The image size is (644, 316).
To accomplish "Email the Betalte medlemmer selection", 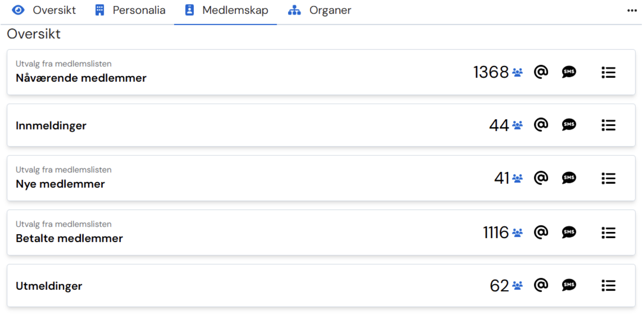I will pyautogui.click(x=541, y=232).
